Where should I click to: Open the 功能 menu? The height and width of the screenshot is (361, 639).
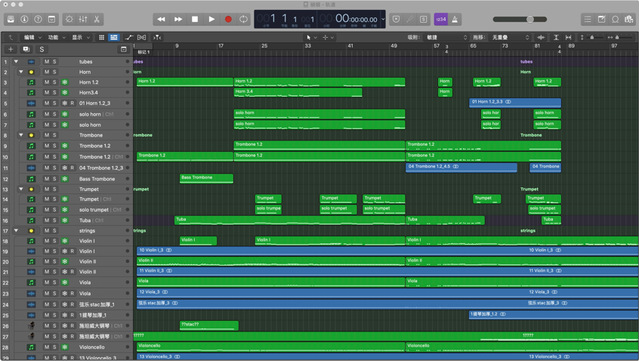pos(56,37)
